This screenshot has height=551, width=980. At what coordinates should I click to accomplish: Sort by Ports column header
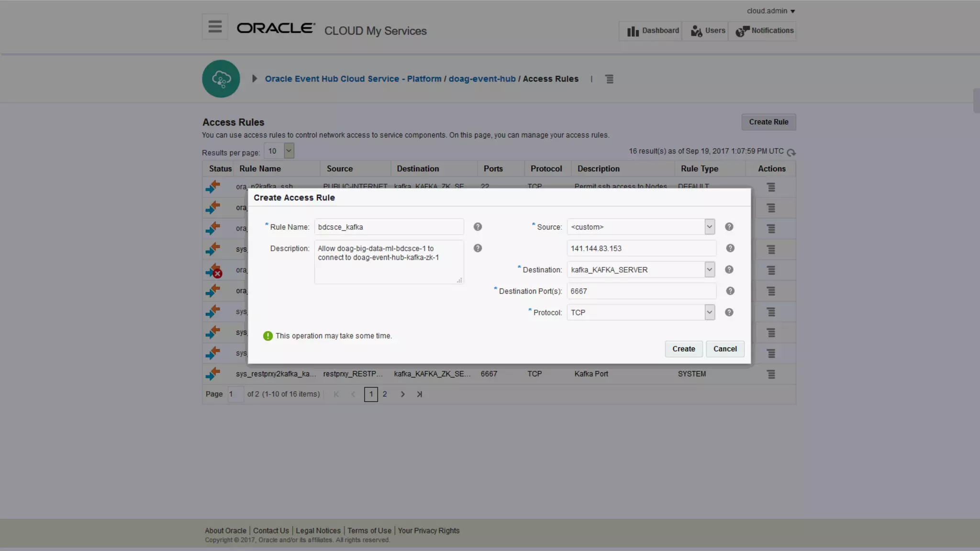(x=493, y=169)
